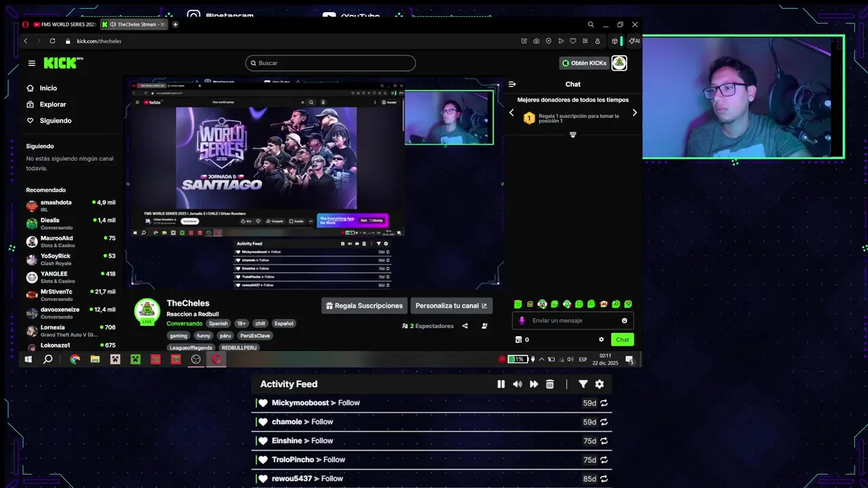Open recommended channel MaurooAkd
The width and height of the screenshot is (868, 488).
pos(71,241)
